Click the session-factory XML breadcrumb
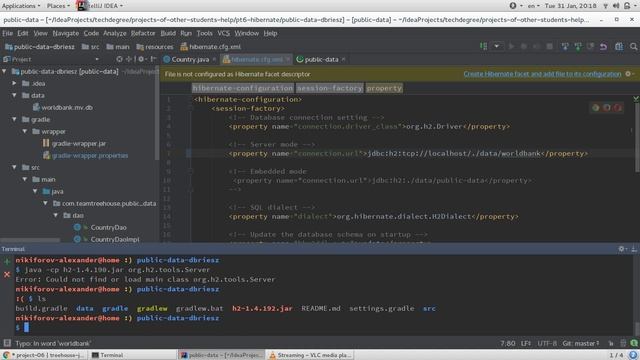640x360 pixels. pos(329,88)
